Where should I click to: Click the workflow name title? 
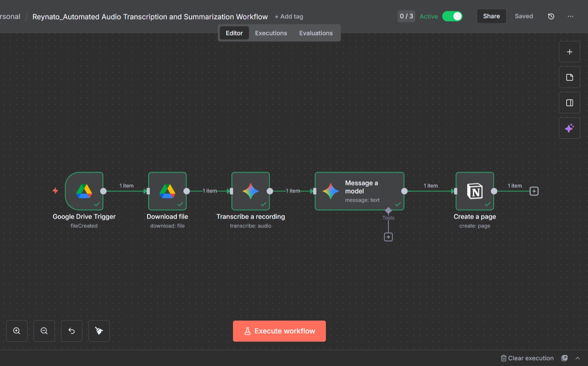150,17
